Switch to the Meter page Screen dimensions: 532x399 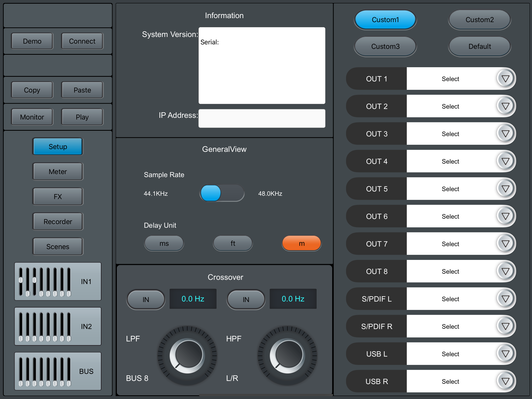pyautogui.click(x=58, y=172)
